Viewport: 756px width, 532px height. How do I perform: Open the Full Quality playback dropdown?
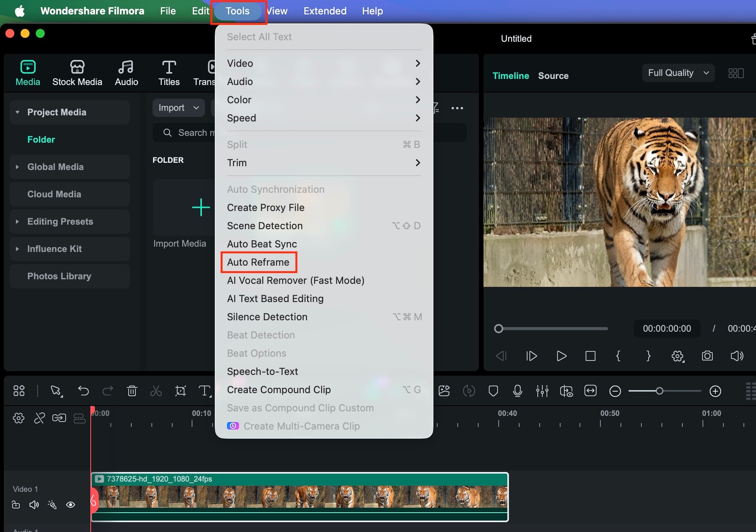[x=678, y=73]
